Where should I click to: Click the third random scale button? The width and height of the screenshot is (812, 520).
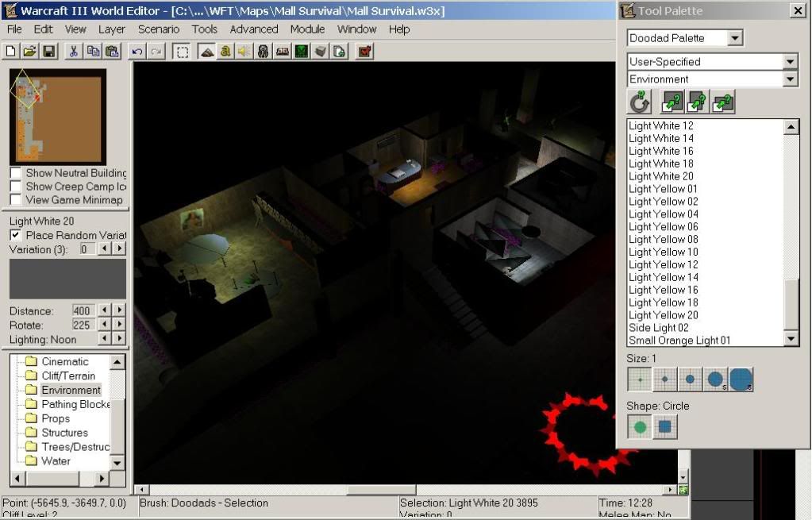(x=722, y=102)
